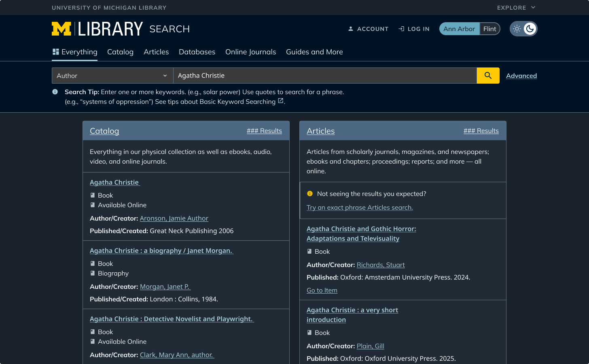This screenshot has width=589, height=364.
Task: Open Agatha Christie and Gothic Horror article
Action: coord(361,234)
